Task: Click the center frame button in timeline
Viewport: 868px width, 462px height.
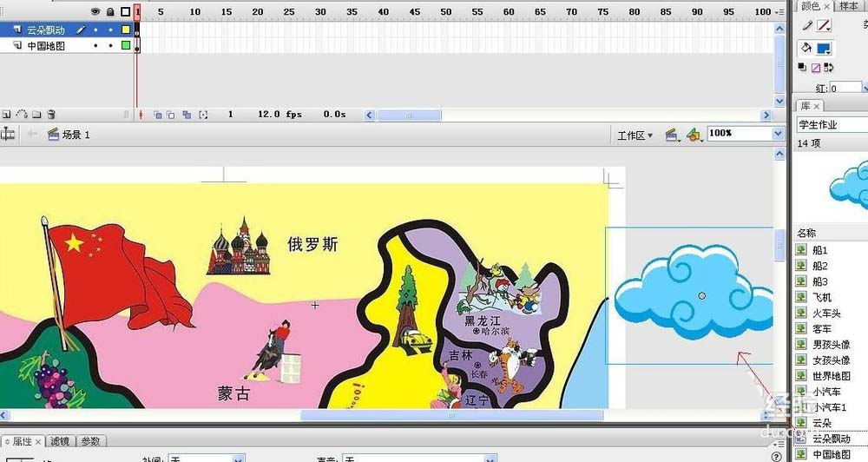Action: pos(141,115)
